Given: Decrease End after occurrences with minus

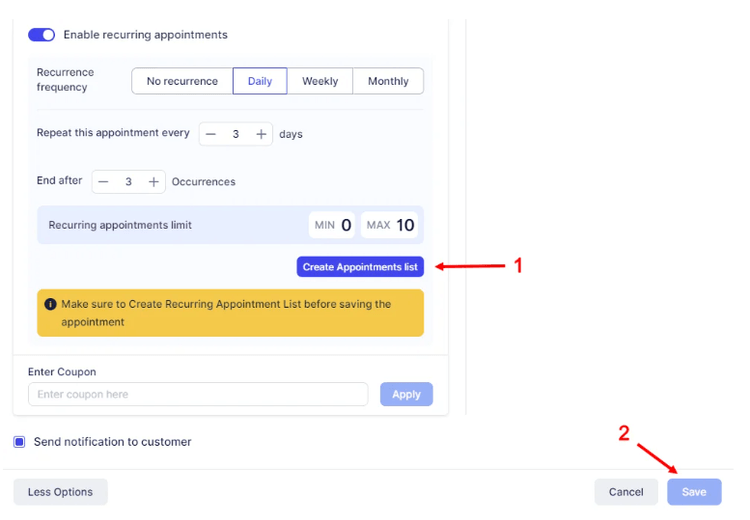Looking at the screenshot, I should 103,182.
